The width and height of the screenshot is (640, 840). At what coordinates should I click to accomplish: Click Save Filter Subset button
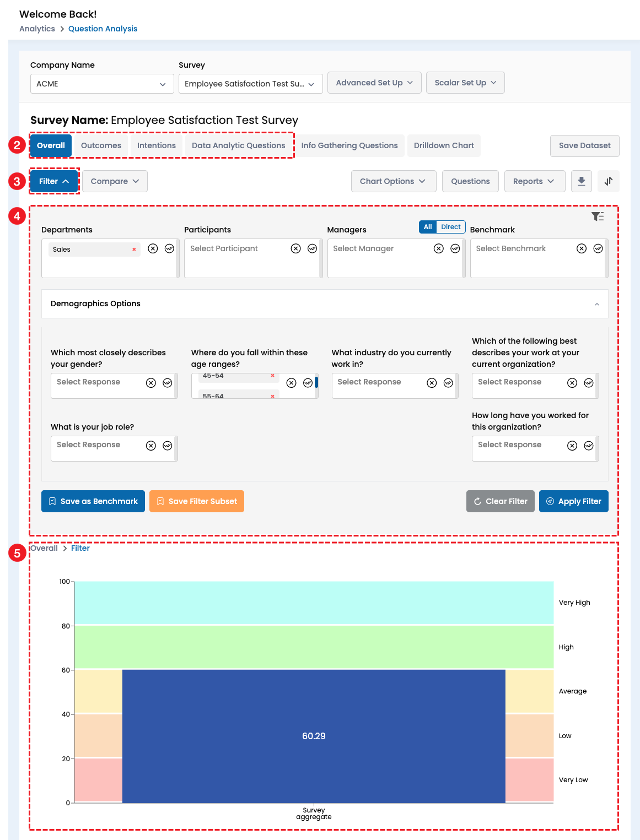click(x=197, y=501)
